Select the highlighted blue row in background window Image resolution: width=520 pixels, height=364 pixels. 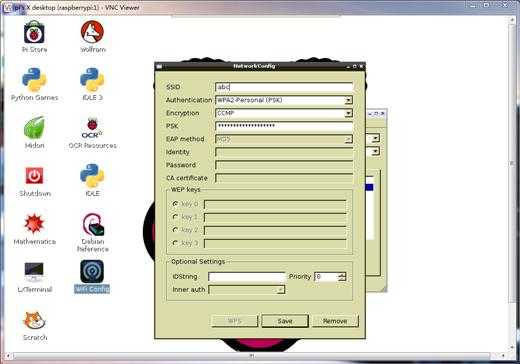pos(369,187)
